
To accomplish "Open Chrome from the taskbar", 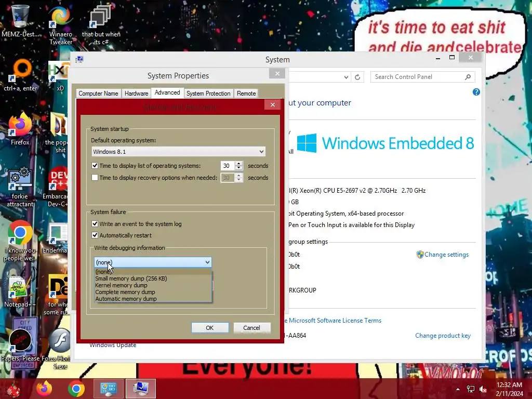I will (76, 389).
